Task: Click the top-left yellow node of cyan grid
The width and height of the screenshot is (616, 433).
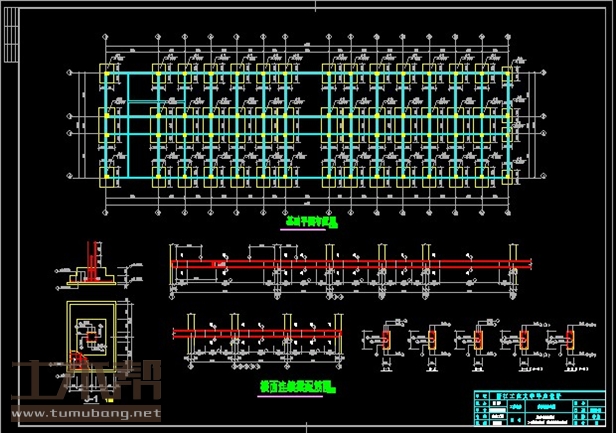Action: click(104, 73)
